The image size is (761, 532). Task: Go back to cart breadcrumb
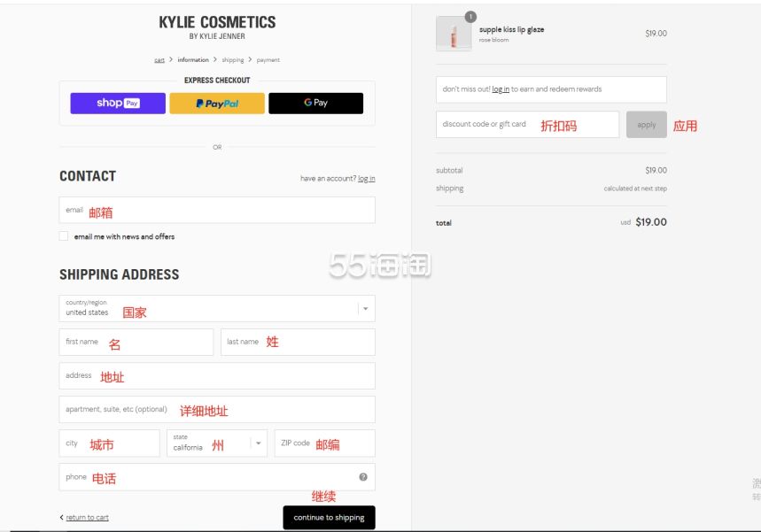coord(159,60)
